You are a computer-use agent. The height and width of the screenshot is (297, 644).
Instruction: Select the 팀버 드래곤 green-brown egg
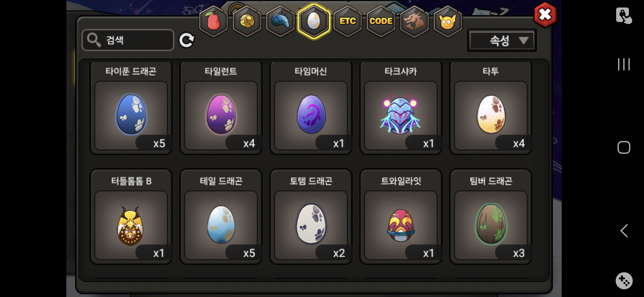(491, 217)
